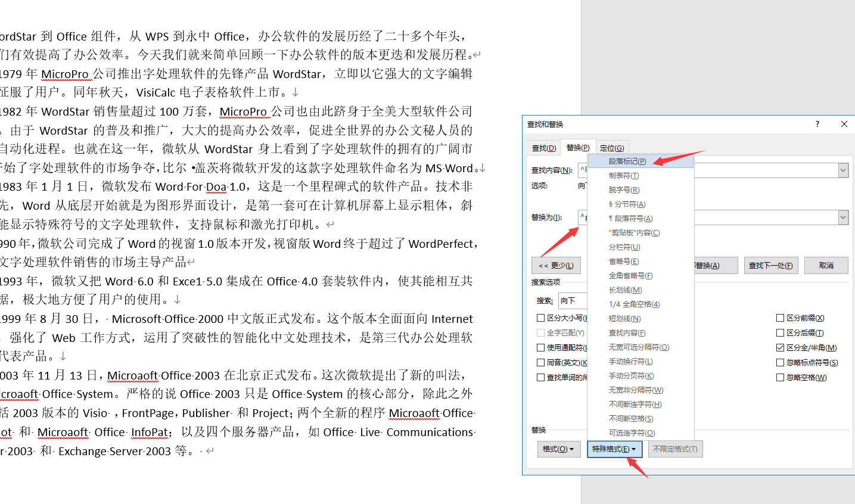
Task: Choose 手动分页符(K) menu item
Action: coord(641,376)
